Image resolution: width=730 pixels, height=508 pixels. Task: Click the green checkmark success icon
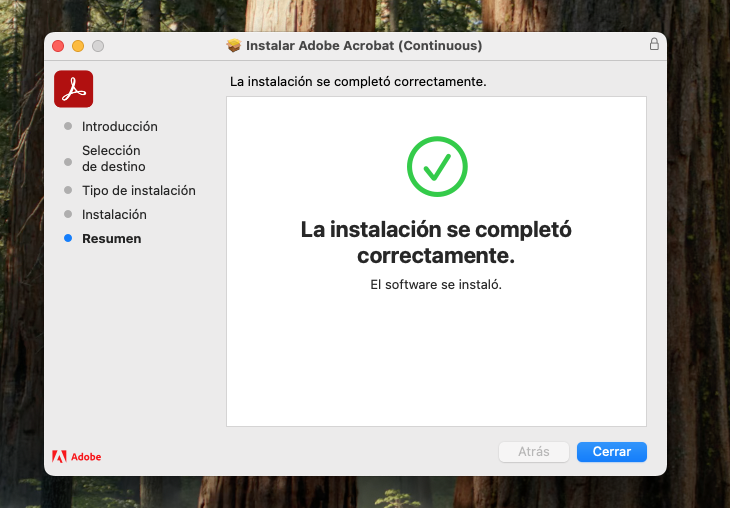coord(437,166)
